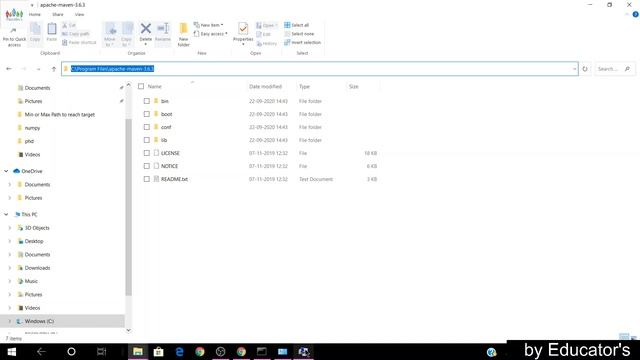
Task: Sort by the Name column header
Action: click(155, 87)
